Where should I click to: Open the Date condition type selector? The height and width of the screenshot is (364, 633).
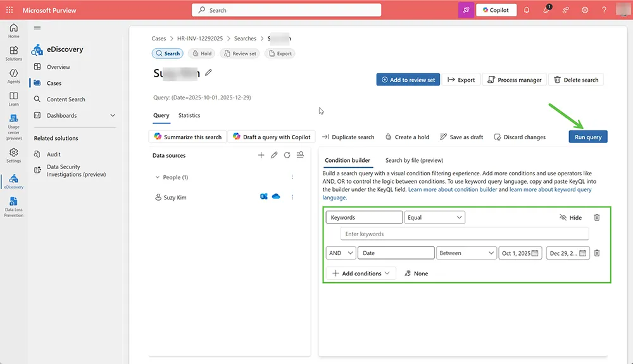tap(396, 253)
